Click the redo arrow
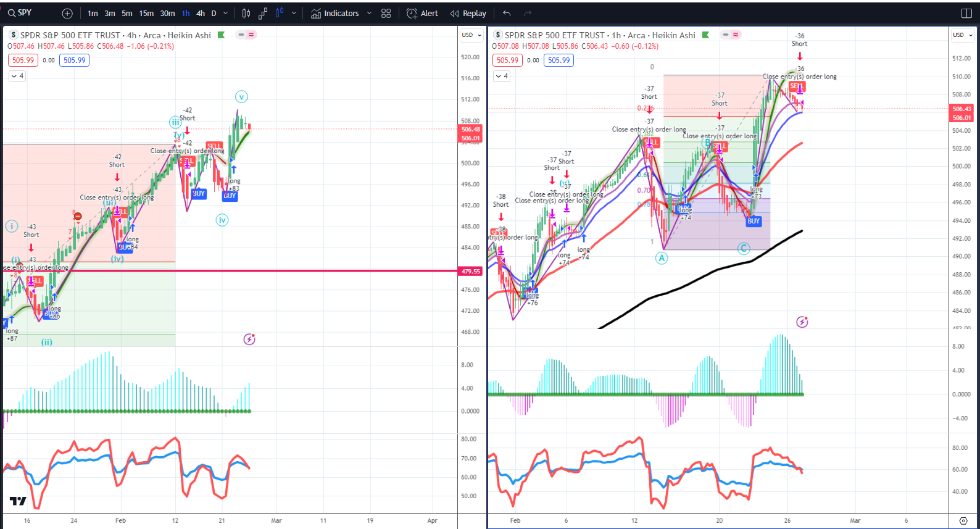This screenshot has height=529, width=980. coord(528,14)
